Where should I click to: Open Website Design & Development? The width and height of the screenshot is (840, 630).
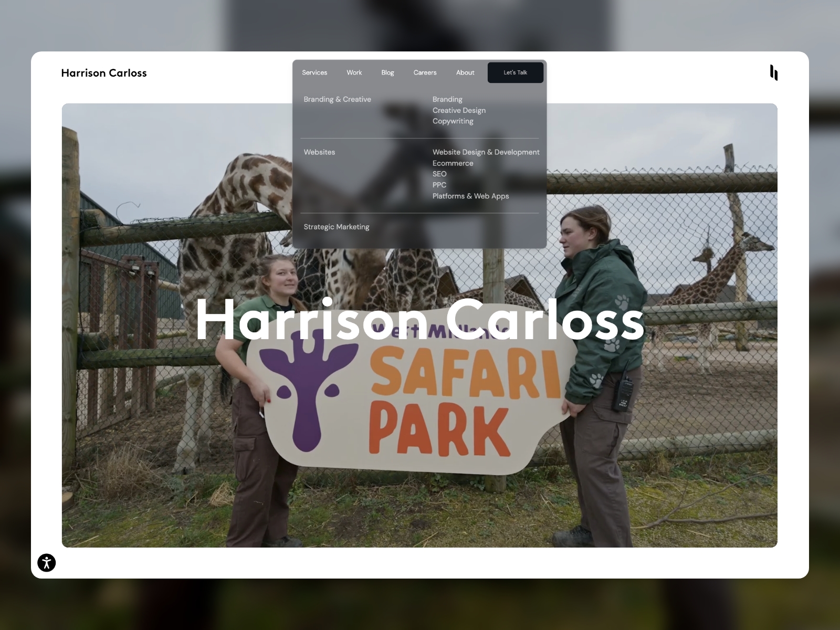point(486,152)
